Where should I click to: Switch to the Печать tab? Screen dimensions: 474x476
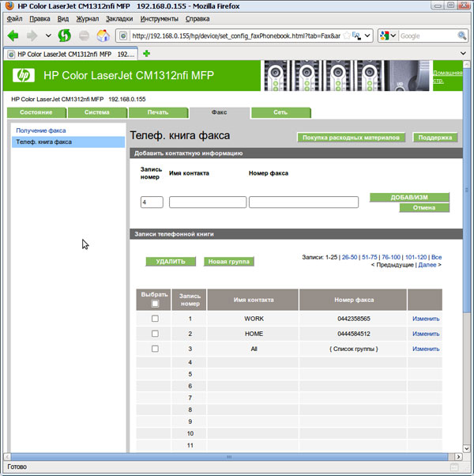[158, 112]
